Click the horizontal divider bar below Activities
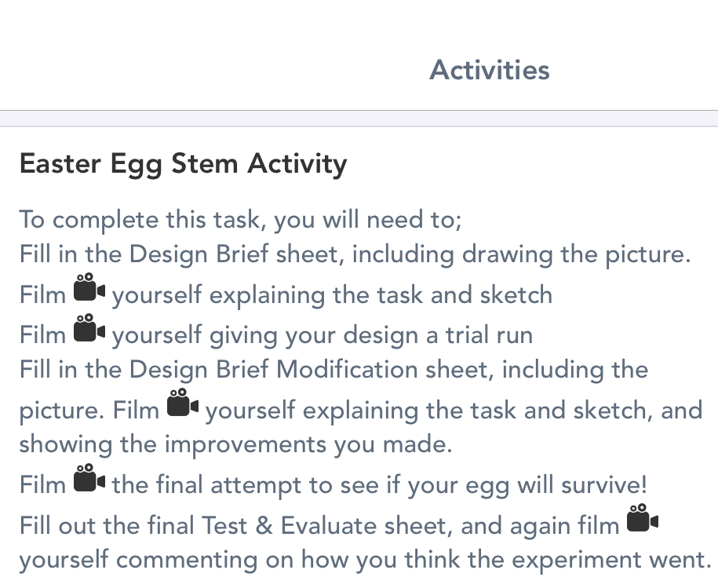The width and height of the screenshot is (718, 588). pos(359,118)
